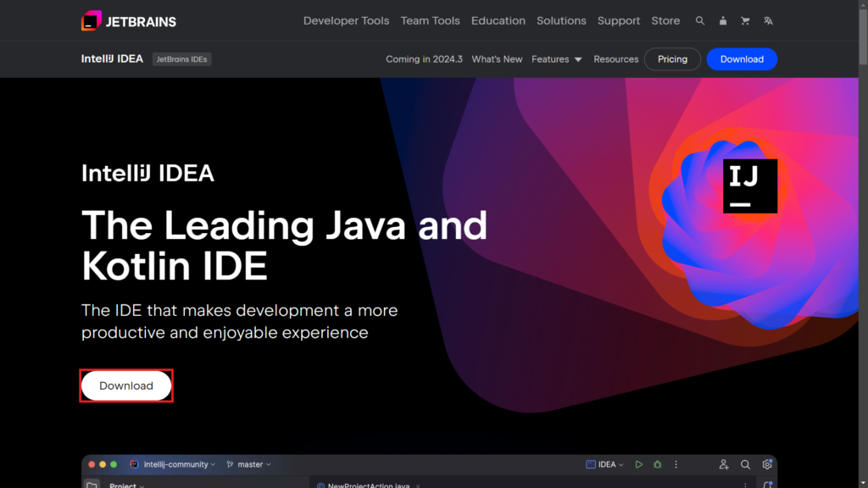Screen dimensions: 868x488
Task: Open the Coming in 2024.3 link
Action: pos(424,59)
